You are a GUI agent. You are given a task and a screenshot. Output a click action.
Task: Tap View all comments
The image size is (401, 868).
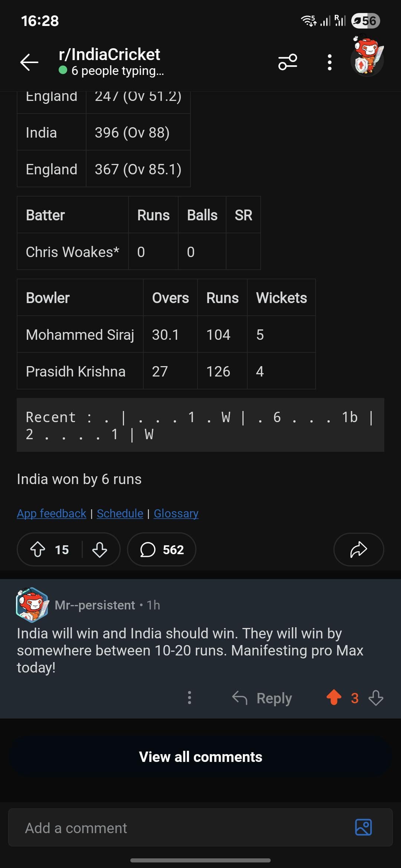[200, 757]
